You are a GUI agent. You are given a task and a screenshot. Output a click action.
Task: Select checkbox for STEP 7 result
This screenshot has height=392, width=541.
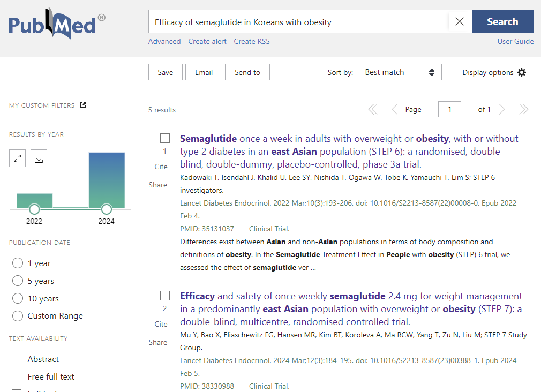pyautogui.click(x=165, y=296)
